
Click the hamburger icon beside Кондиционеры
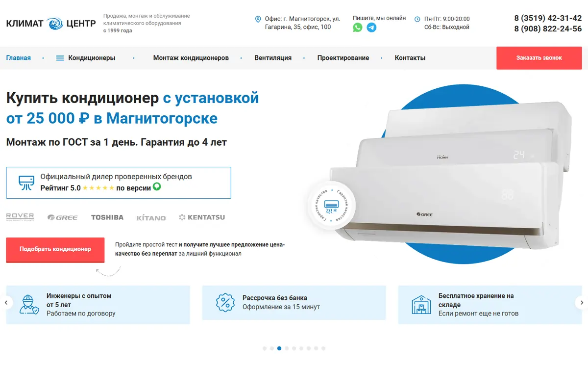click(x=60, y=58)
